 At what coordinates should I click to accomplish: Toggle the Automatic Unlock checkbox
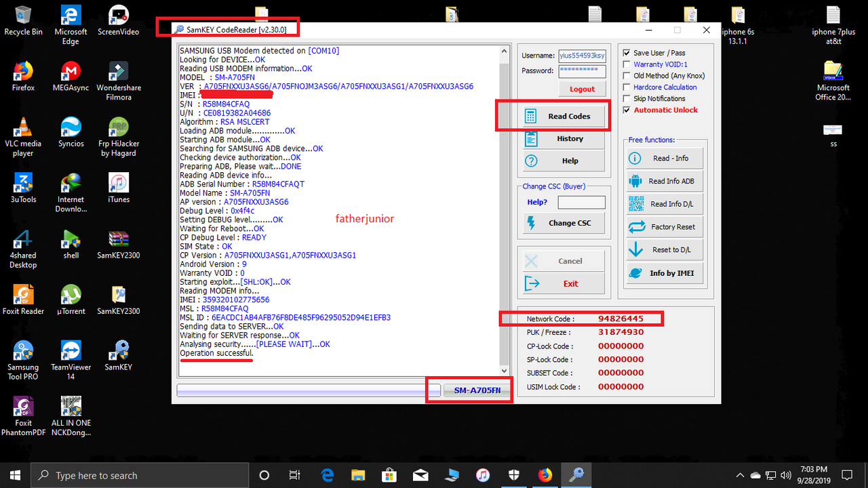pos(627,110)
